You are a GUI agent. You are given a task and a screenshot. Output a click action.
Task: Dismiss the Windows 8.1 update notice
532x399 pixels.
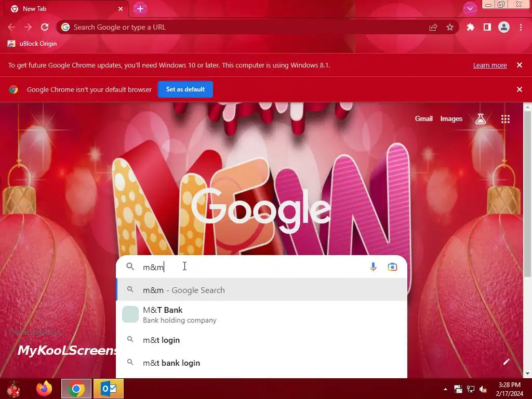(520, 65)
